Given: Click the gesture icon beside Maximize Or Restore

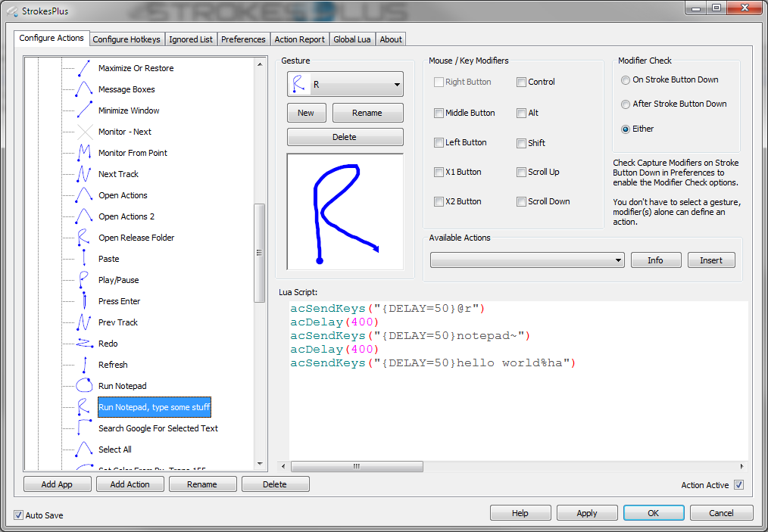Looking at the screenshot, I should [x=84, y=68].
